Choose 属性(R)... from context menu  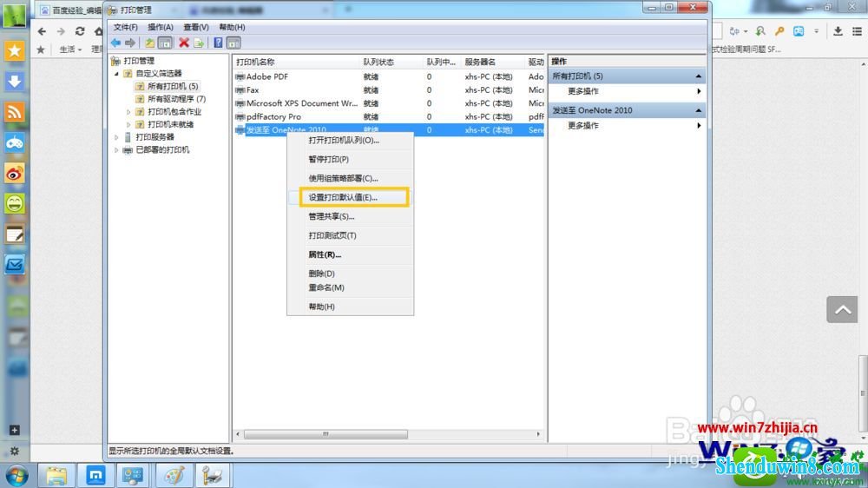pyautogui.click(x=350, y=254)
